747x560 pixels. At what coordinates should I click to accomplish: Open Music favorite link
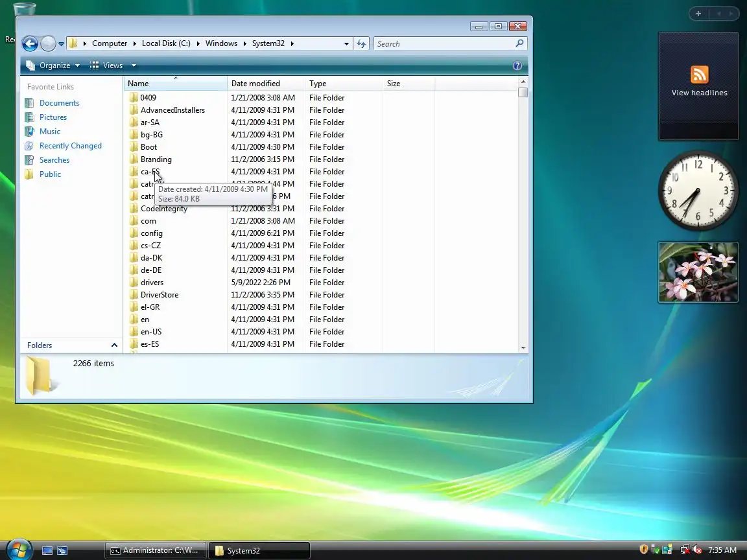[x=49, y=132]
